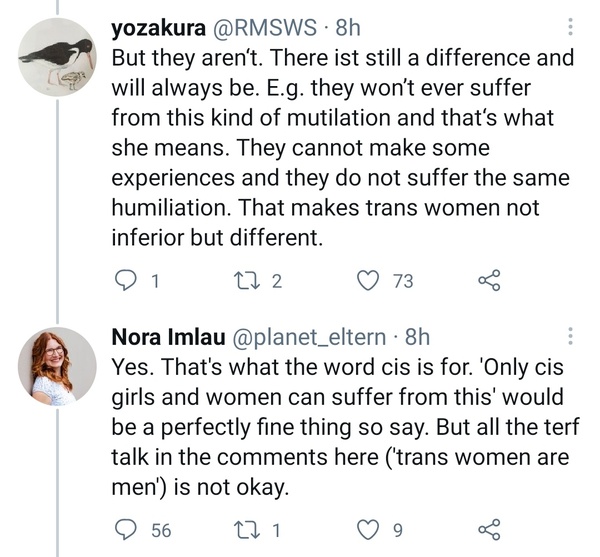
Task: Open yozakura's bird profile picture
Action: [57, 57]
